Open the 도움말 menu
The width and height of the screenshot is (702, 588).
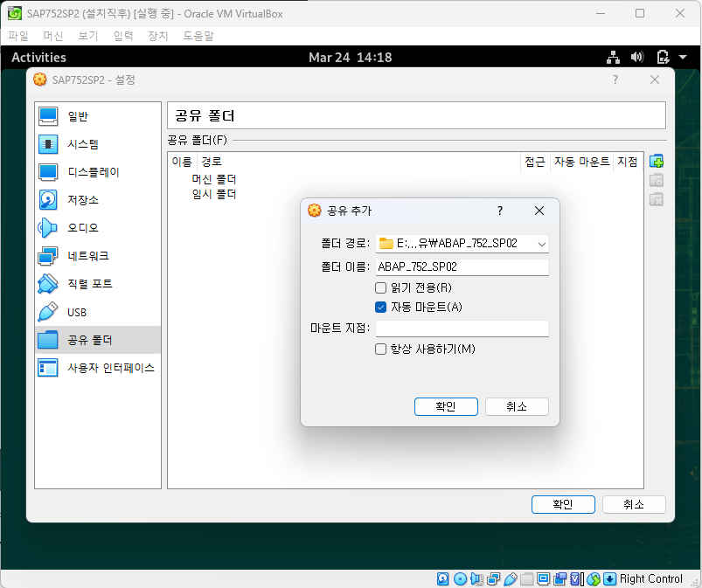point(198,36)
